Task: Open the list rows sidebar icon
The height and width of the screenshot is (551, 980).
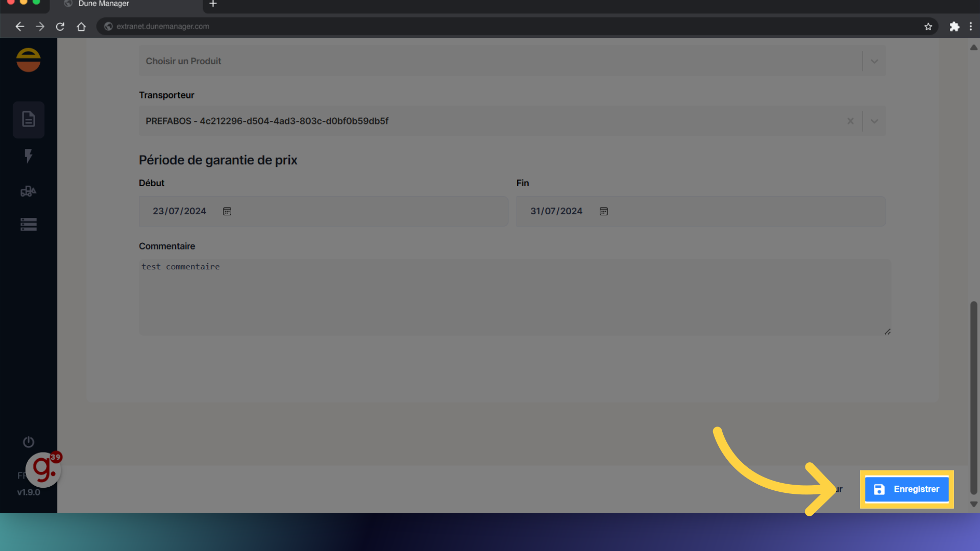Action: (29, 224)
